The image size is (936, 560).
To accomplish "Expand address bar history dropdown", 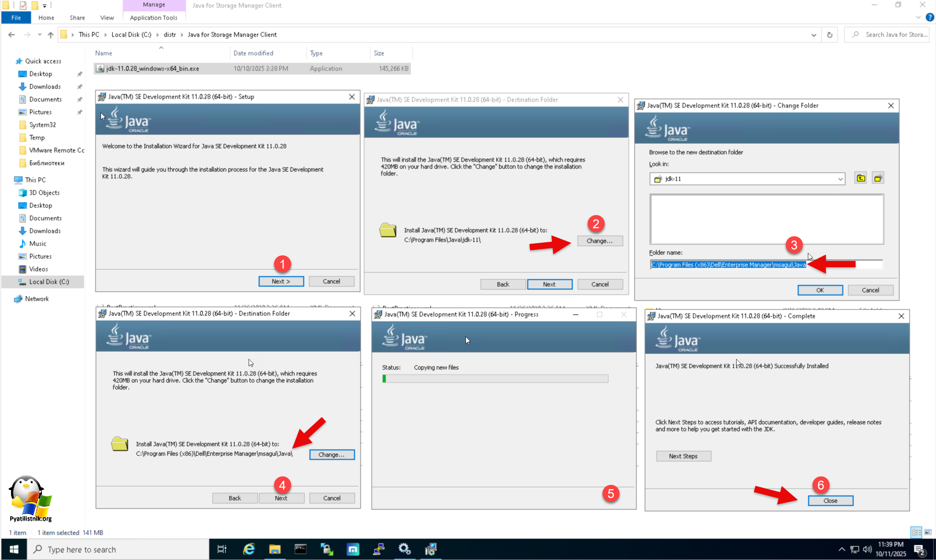I will point(813,35).
